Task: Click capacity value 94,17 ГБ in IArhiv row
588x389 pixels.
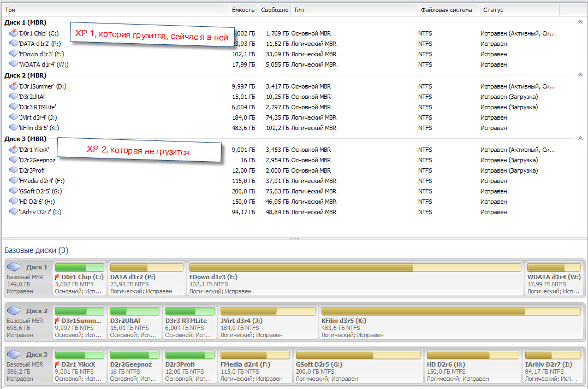Action: (243, 212)
